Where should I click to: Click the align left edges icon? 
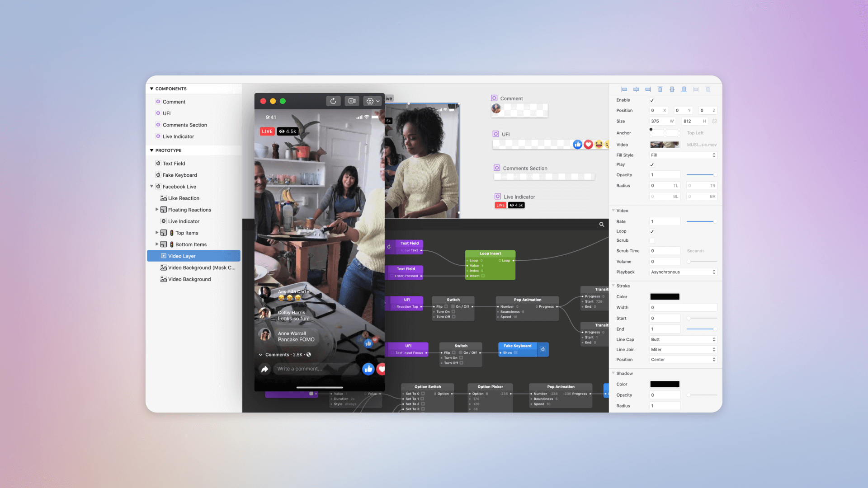tap(624, 89)
